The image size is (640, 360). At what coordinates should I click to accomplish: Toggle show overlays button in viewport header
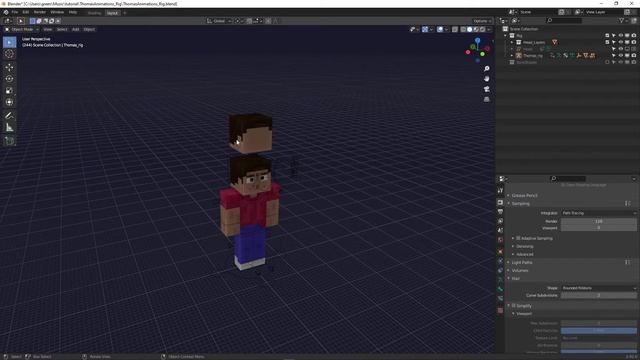440,29
